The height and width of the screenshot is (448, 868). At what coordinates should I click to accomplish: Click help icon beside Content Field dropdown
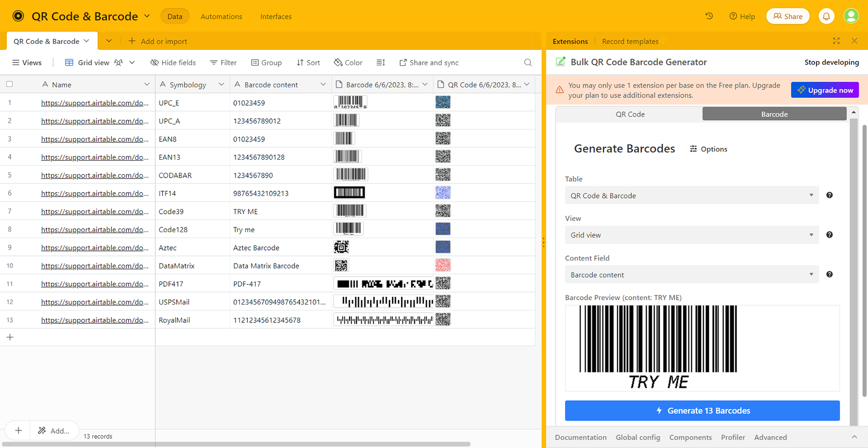point(829,274)
